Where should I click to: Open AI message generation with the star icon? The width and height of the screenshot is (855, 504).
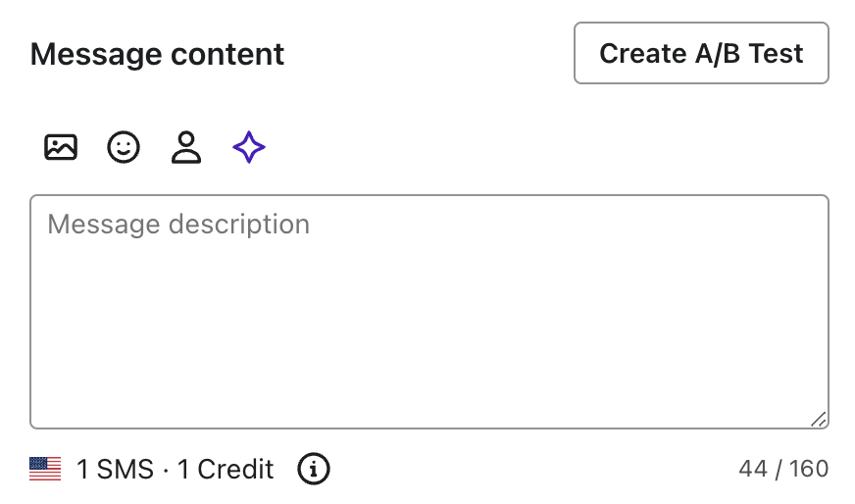pyautogui.click(x=249, y=148)
